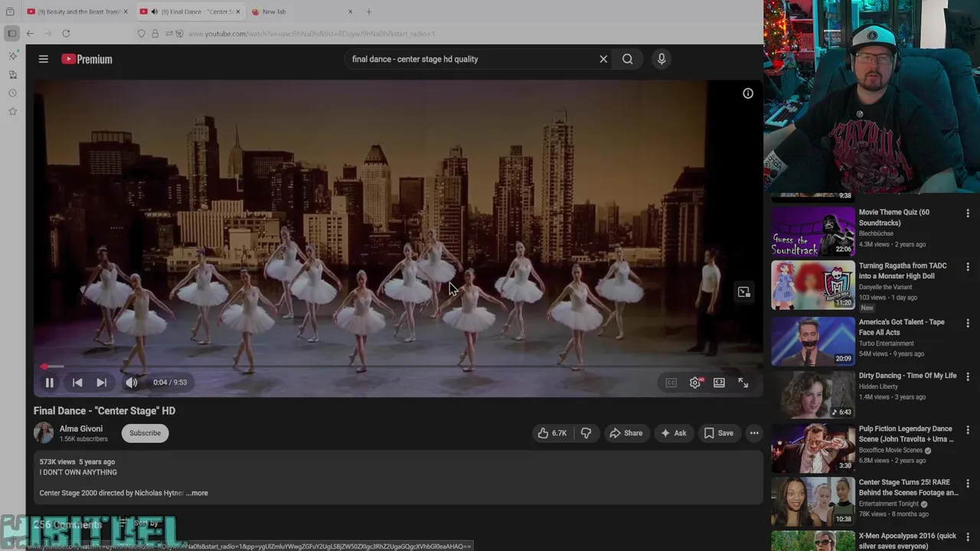Pause the playing video
Screen dimensions: 980x551
click(49, 383)
